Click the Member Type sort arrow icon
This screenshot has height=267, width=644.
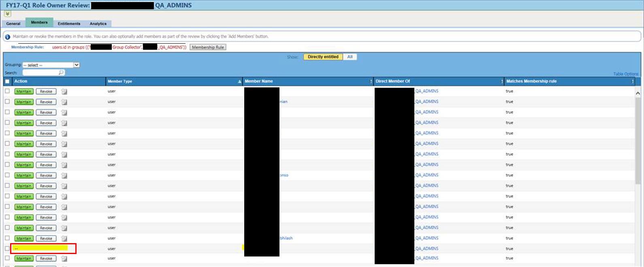click(239, 82)
